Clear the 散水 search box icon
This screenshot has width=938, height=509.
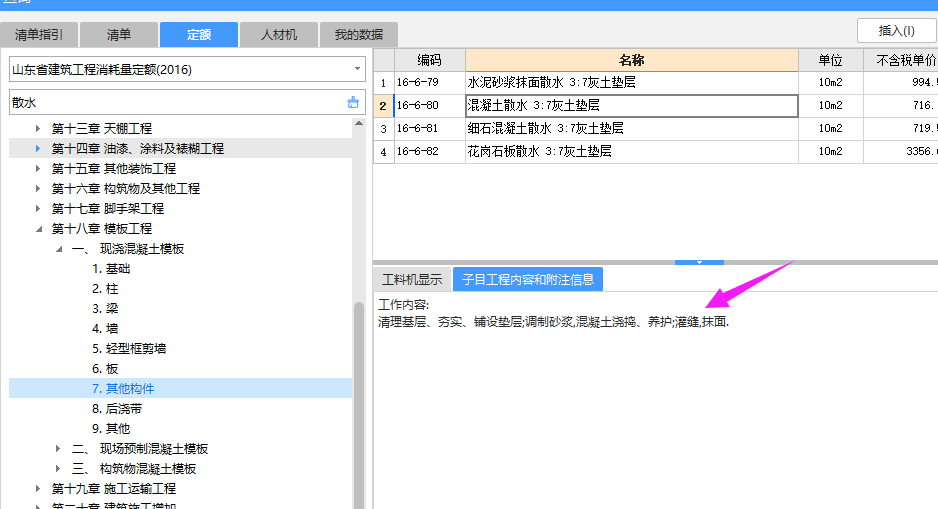[x=353, y=102]
